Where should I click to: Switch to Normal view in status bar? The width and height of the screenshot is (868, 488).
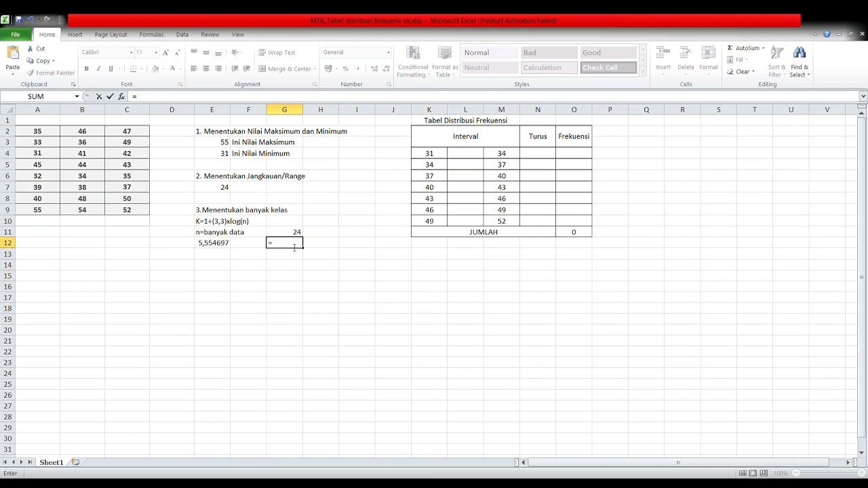tap(743, 473)
